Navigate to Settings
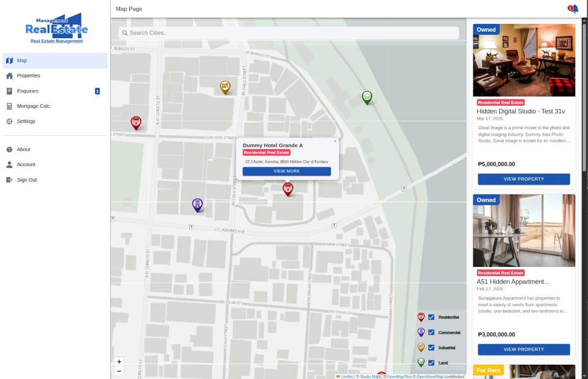Screen dimensions: 588x379 55,121
